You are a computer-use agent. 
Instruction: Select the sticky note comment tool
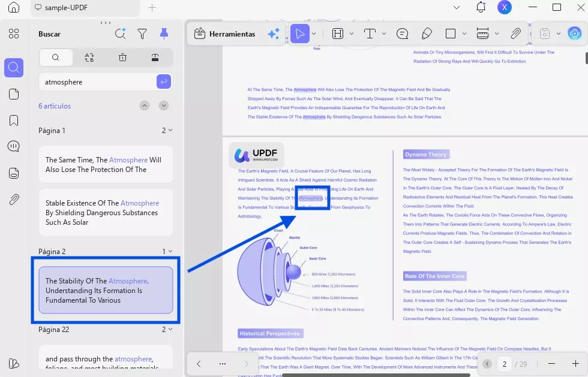(403, 34)
